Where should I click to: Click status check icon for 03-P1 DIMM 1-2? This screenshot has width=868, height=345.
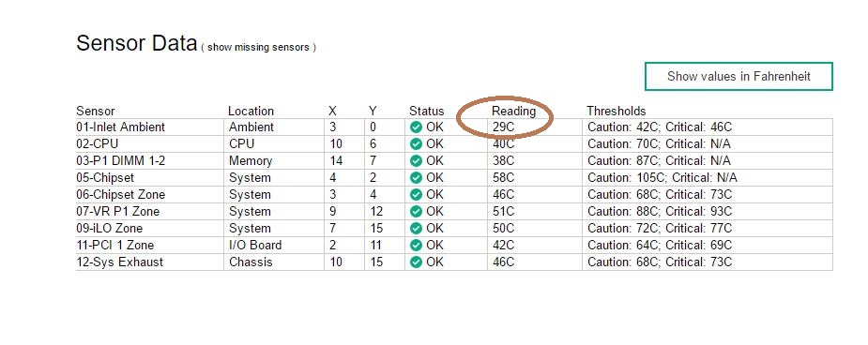(x=416, y=161)
